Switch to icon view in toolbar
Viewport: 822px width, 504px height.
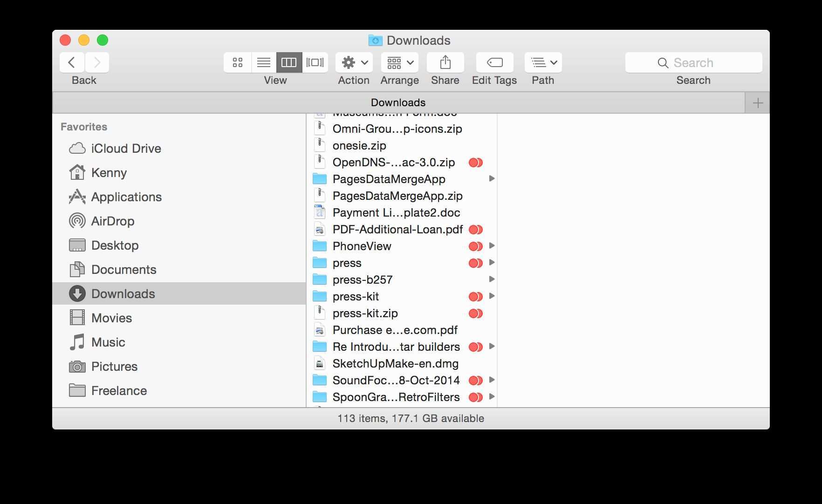238,62
